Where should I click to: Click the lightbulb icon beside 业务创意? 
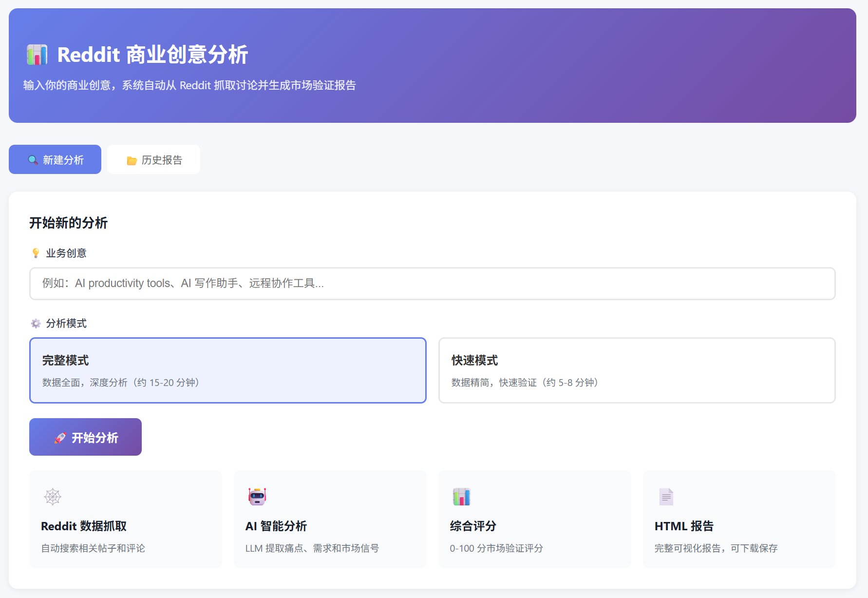click(x=36, y=253)
